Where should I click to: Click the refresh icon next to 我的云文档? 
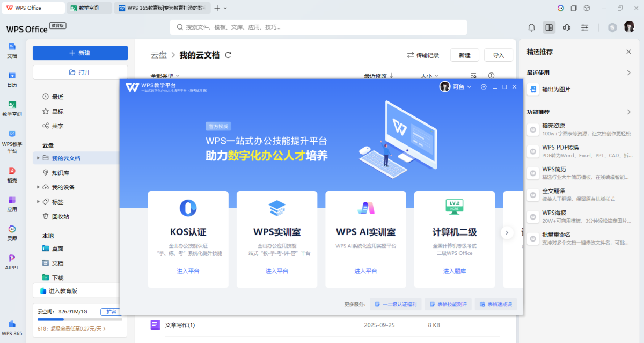(228, 55)
